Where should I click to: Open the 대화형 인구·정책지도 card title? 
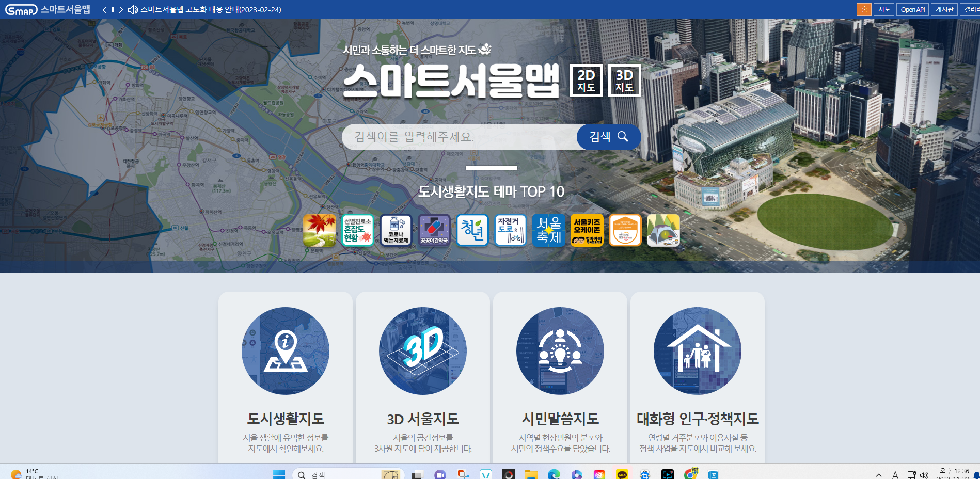point(698,419)
